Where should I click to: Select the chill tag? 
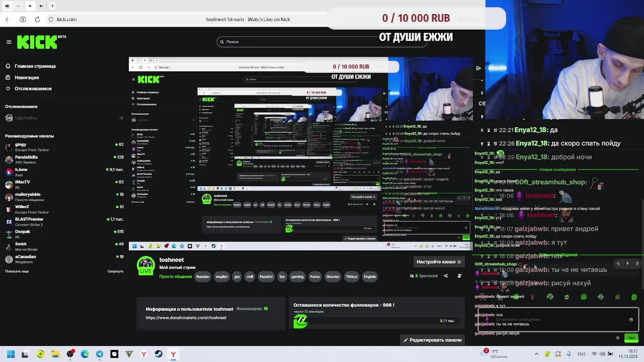[250, 277]
